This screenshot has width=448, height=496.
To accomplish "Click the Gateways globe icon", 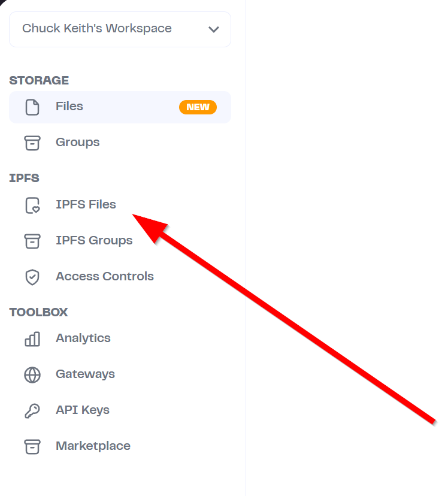I will pos(32,375).
